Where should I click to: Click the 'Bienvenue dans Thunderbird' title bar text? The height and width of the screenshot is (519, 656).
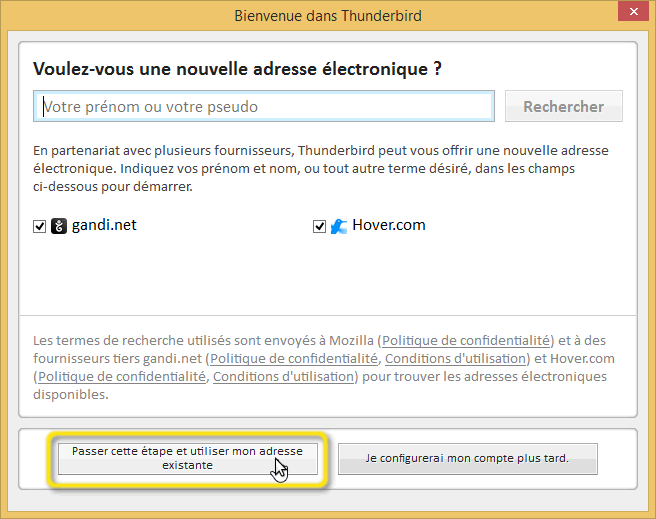coord(328,15)
